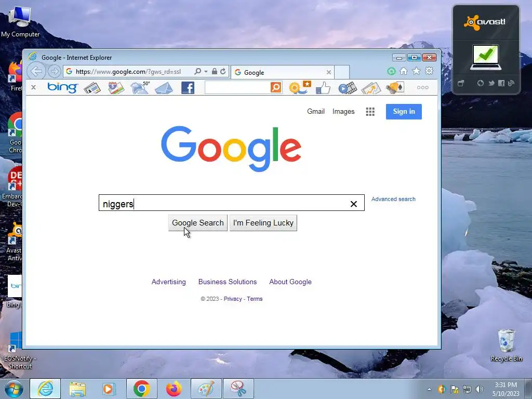Viewport: 532px width, 399px height.
Task: Select the EOSNotify Shortcut desktop icon
Action: pos(20,351)
